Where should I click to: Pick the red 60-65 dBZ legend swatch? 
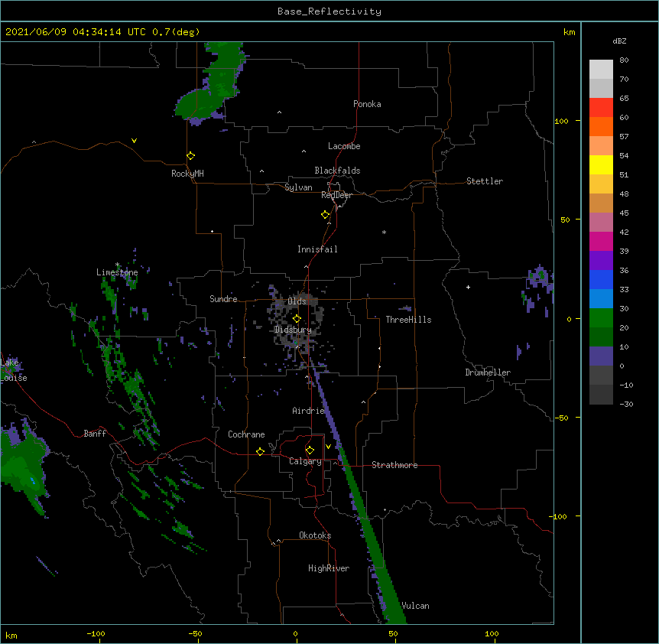601,108
